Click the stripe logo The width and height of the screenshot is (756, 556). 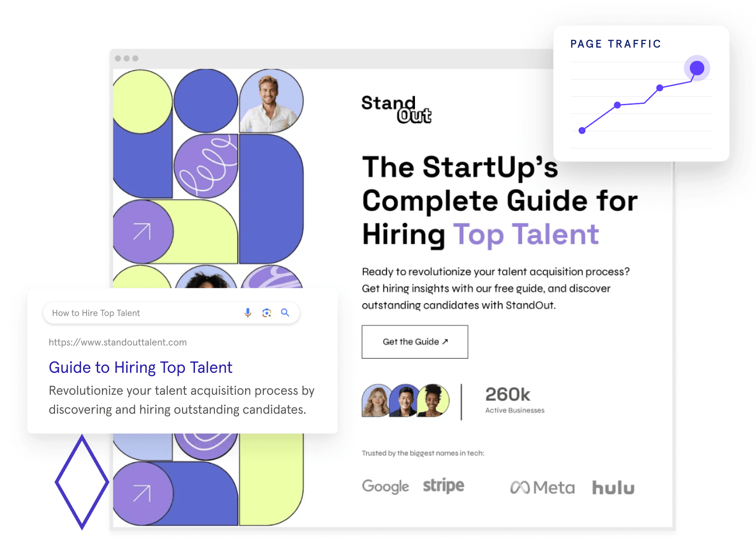[443, 486]
